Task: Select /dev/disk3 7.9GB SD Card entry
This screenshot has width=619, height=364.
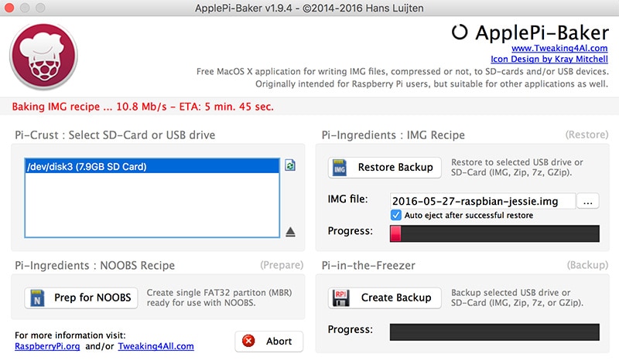Action: [152, 166]
